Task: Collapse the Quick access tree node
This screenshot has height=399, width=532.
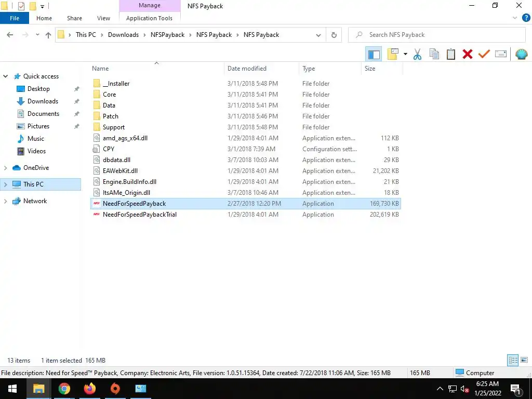Action: tap(5, 76)
